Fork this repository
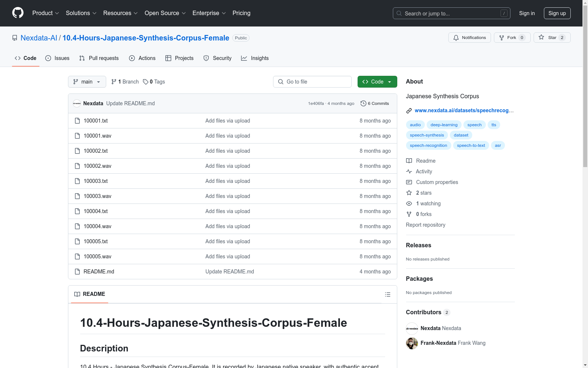 click(512, 38)
